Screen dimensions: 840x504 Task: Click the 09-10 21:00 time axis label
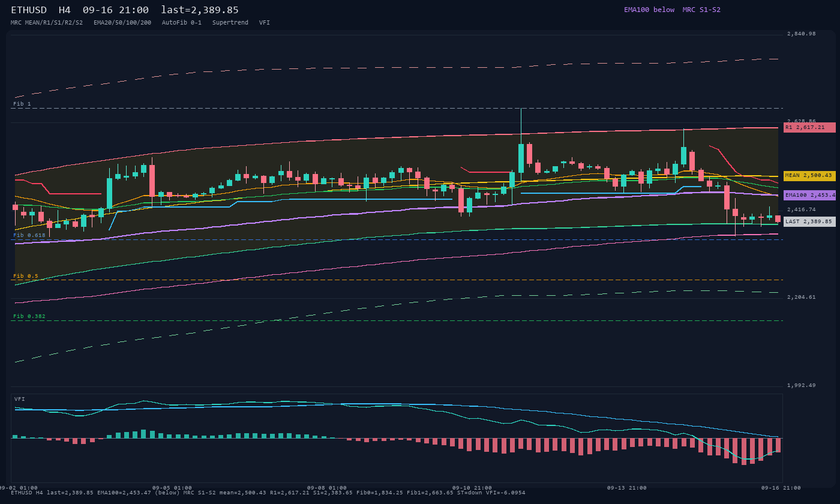[472, 488]
